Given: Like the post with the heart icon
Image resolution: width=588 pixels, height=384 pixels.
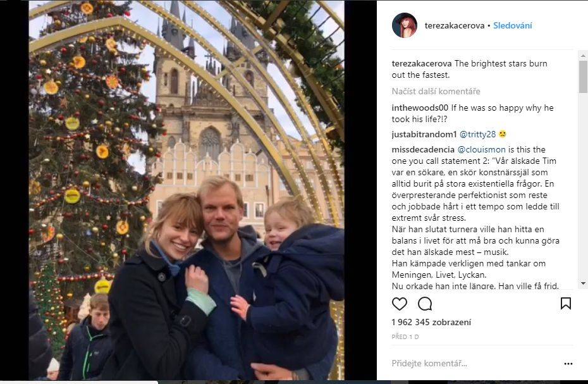Looking at the screenshot, I should pos(400,304).
